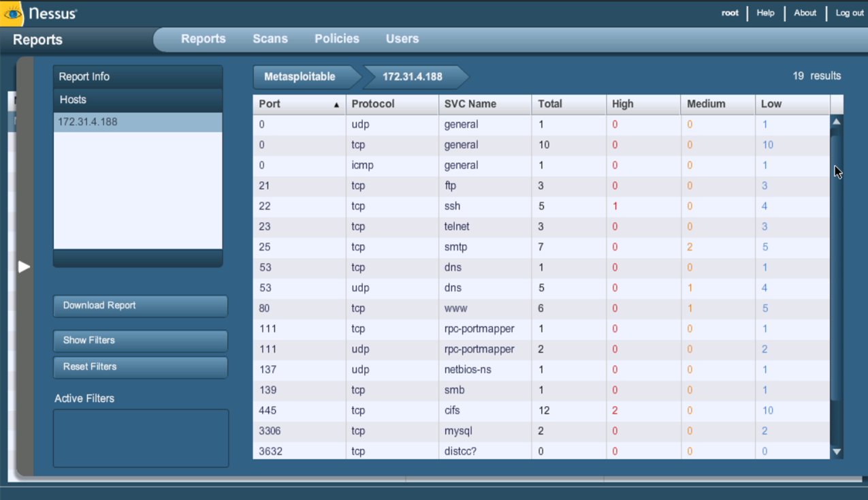Sort by High column header
The width and height of the screenshot is (868, 500).
pyautogui.click(x=643, y=104)
